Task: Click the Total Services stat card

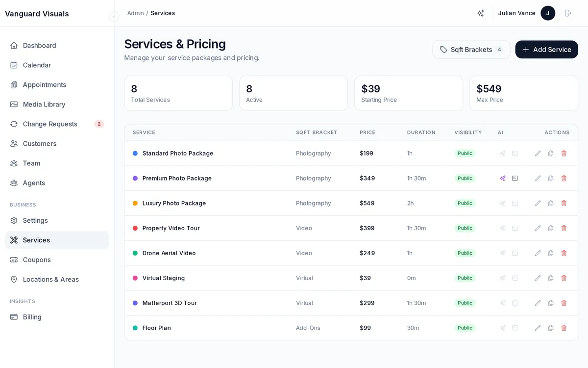Action: 178,93
